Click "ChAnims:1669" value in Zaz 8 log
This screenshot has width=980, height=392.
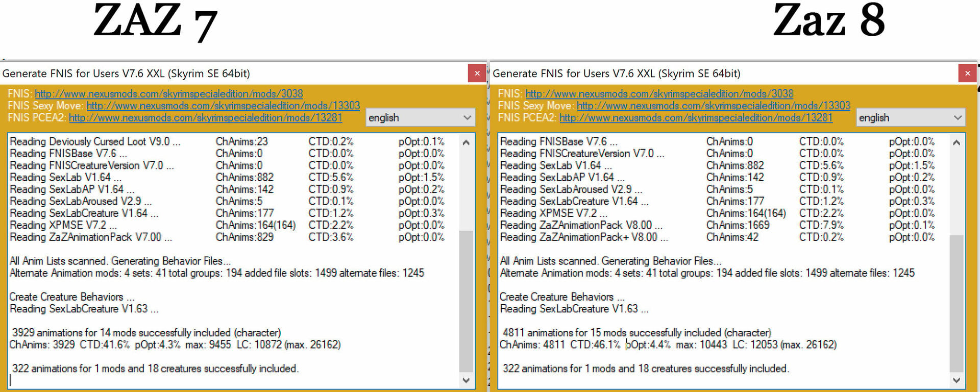pyautogui.click(x=738, y=225)
